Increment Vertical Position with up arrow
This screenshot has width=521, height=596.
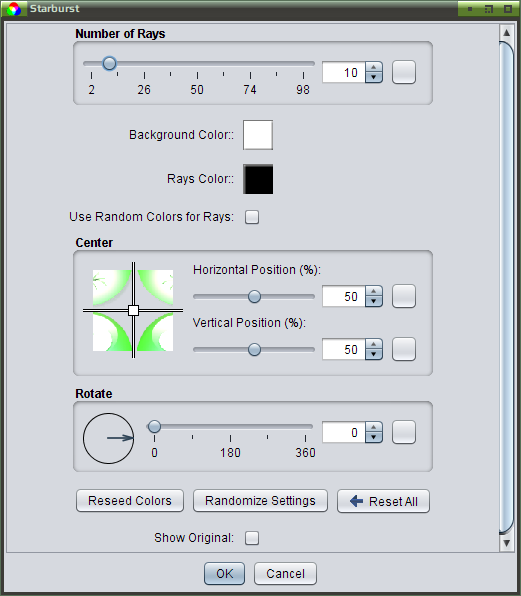coord(374,344)
